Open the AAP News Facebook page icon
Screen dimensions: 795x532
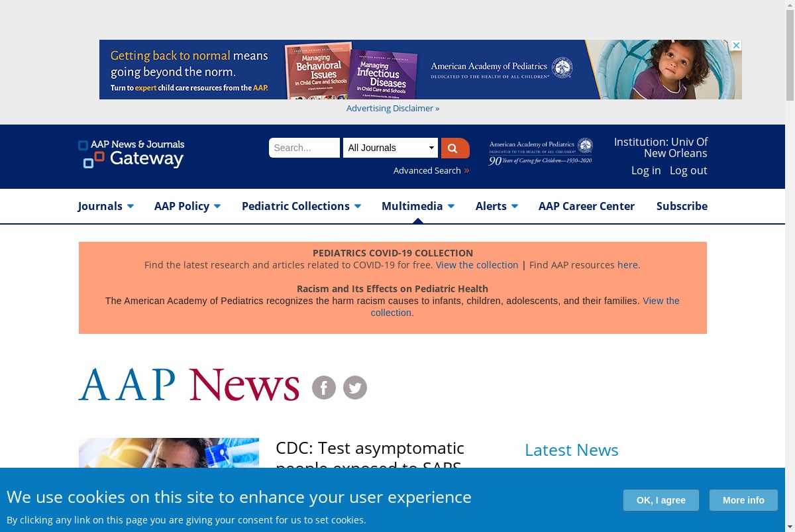coord(324,388)
